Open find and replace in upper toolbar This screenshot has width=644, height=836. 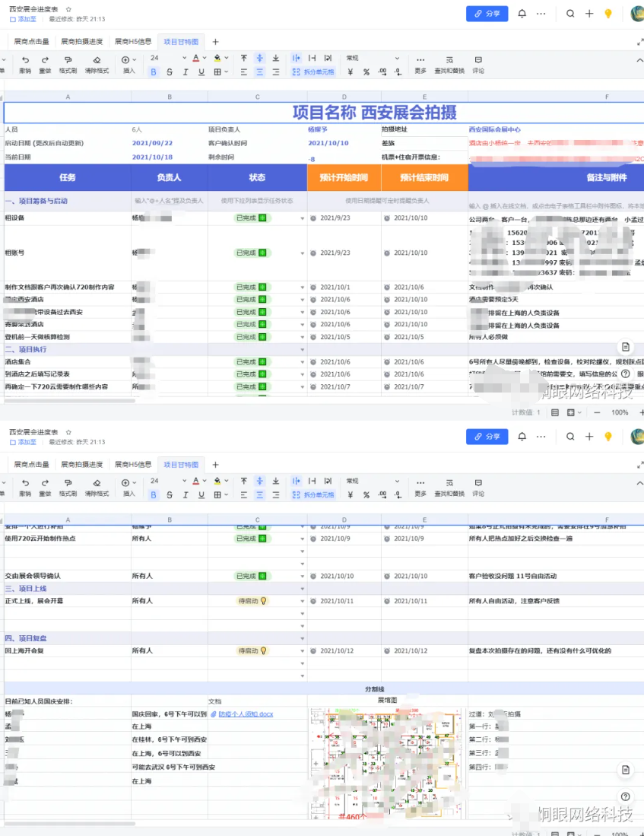[x=449, y=59]
